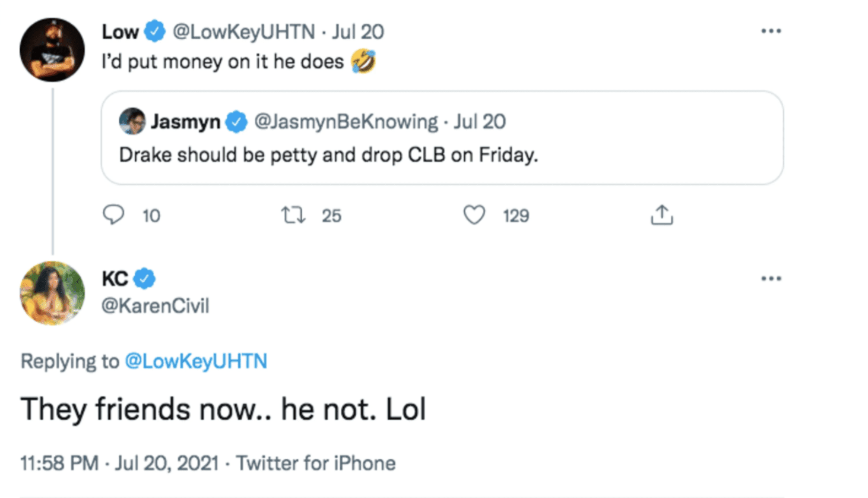Open KC's profile picture
This screenshot has height=498, width=868.
click(x=52, y=293)
